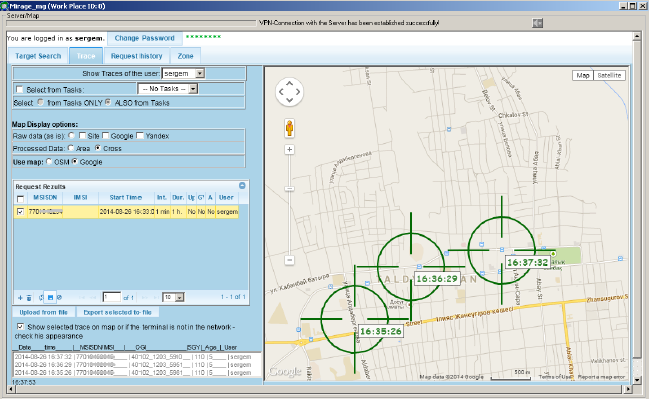
Task: Select OSM as the map source
Action: (49, 161)
